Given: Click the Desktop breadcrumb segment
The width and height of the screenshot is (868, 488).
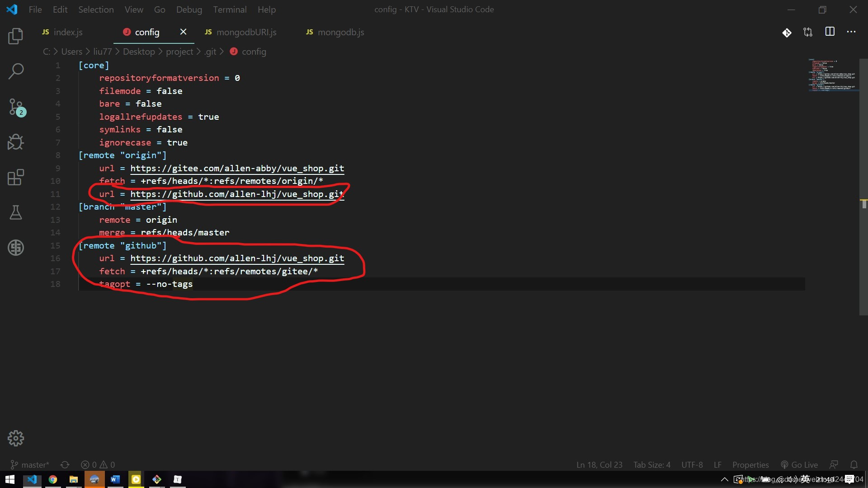Looking at the screenshot, I should tap(139, 52).
